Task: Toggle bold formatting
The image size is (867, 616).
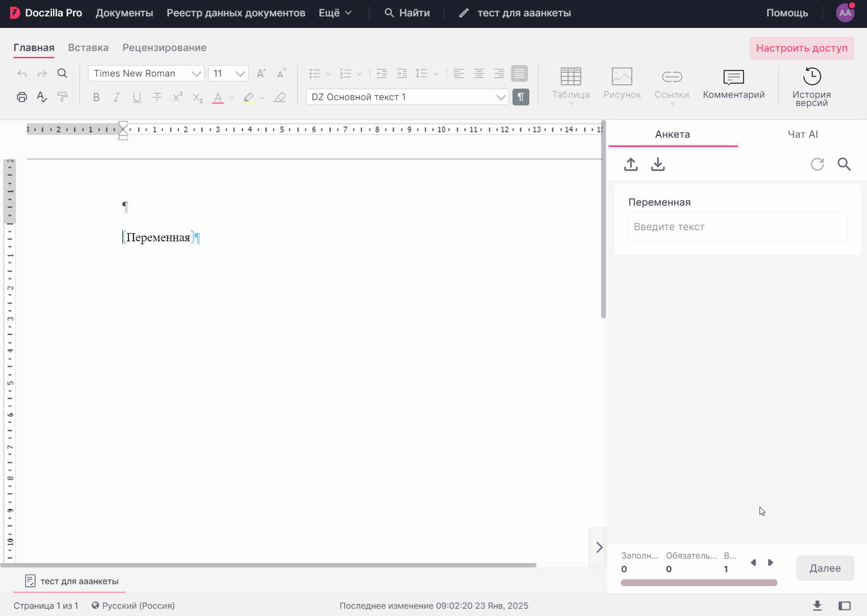Action: [96, 97]
